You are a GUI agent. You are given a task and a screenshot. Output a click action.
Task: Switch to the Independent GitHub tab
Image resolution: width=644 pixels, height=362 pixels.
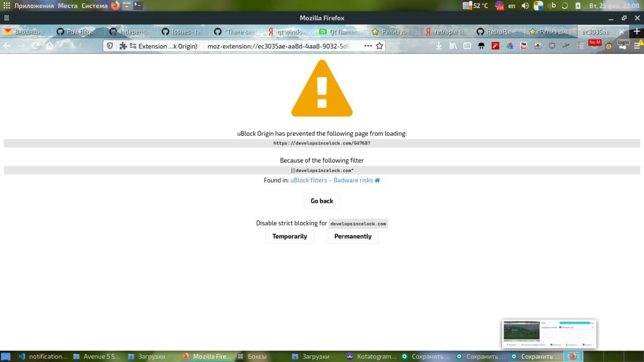130,31
